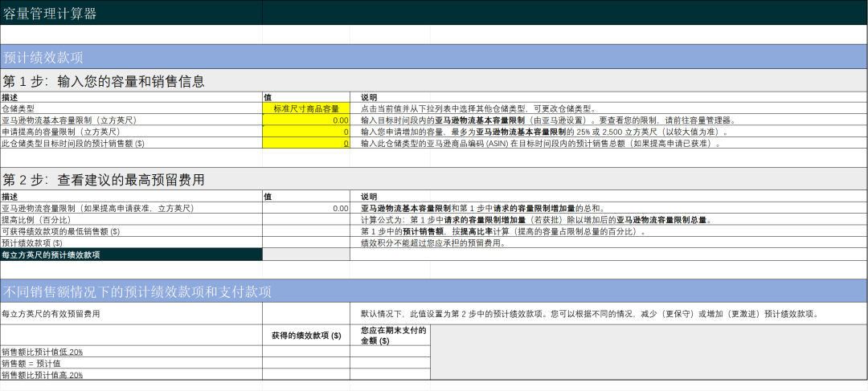Viewport: 868px width, 391px height.
Task: Select the 每立方英尺的有效预留费用 label cell
Action: 131,314
